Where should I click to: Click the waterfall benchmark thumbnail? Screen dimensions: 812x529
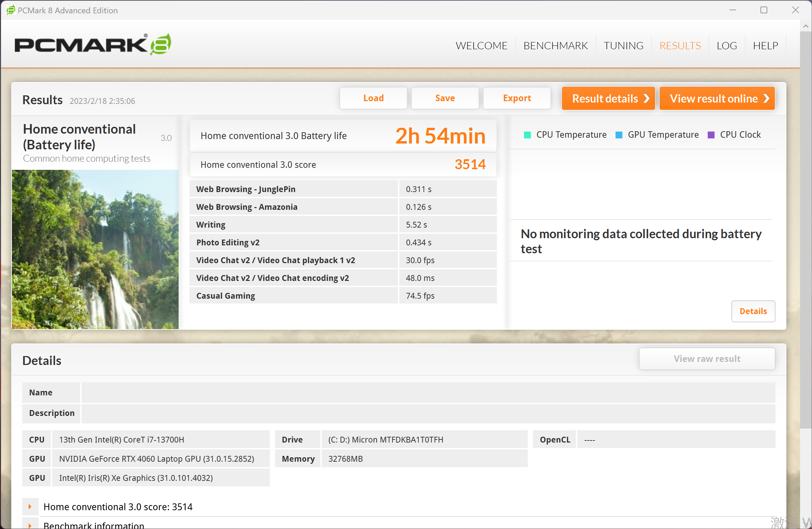pyautogui.click(x=95, y=249)
